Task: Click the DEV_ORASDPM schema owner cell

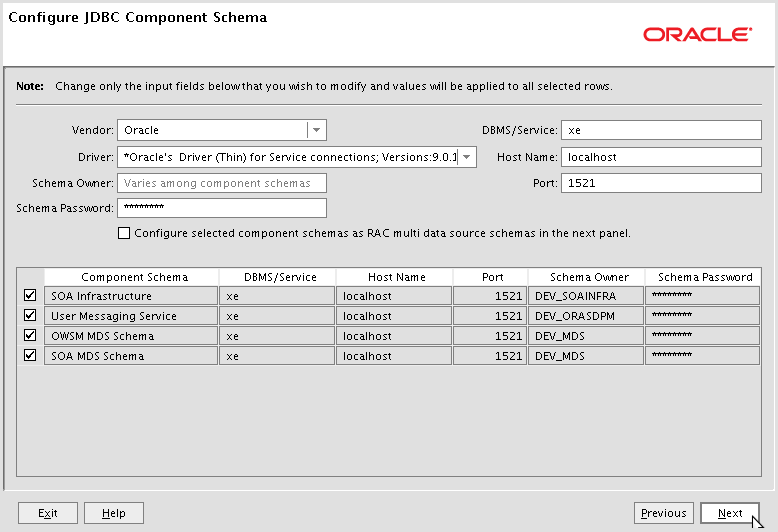Action: click(x=586, y=316)
